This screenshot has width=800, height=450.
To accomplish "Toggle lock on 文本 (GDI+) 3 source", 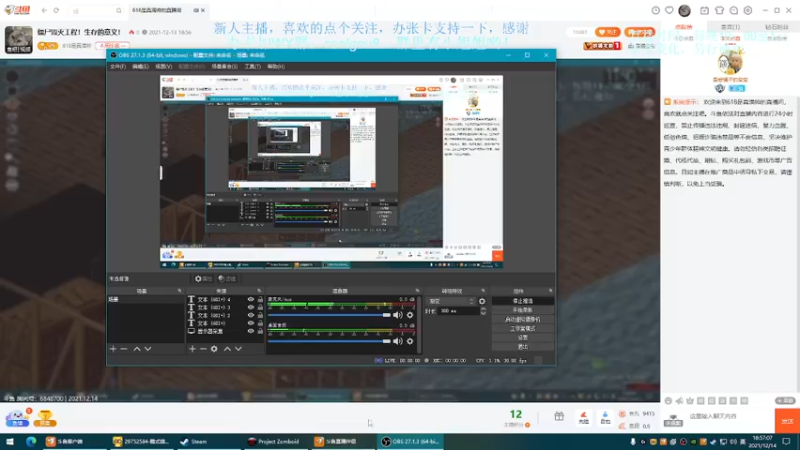I will (x=260, y=307).
